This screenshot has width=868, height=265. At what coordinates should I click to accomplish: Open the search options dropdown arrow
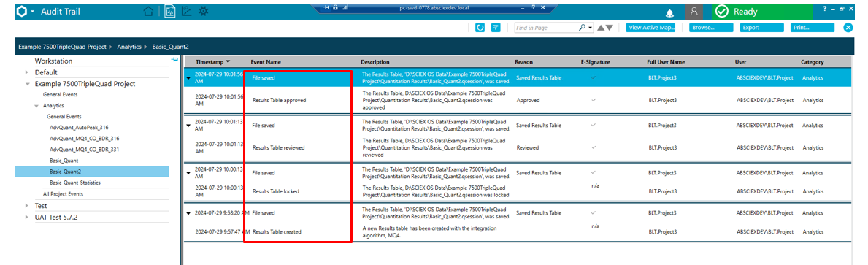click(x=590, y=28)
